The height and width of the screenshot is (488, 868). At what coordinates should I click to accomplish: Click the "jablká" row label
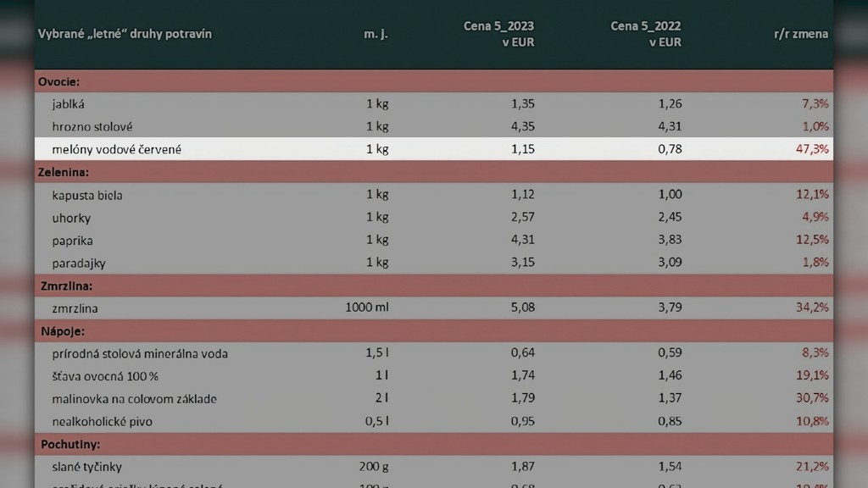69,104
